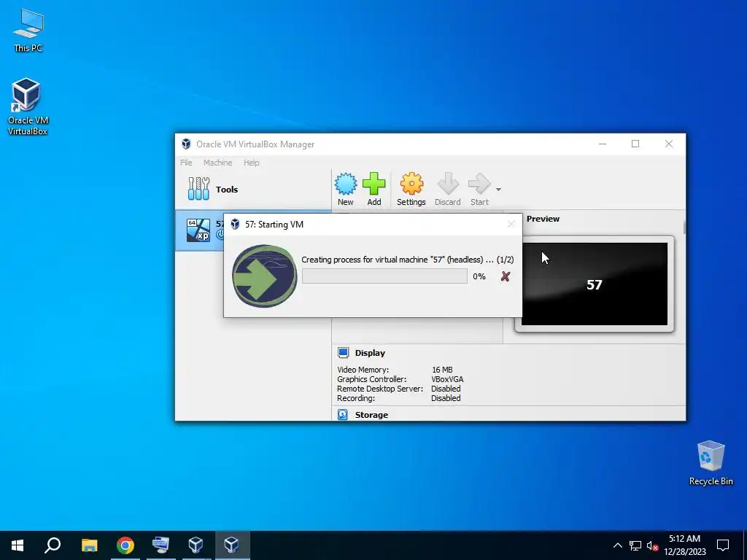This screenshot has width=747, height=560.
Task: Click the taskbar computer management app icon
Action: pyautogui.click(x=160, y=545)
